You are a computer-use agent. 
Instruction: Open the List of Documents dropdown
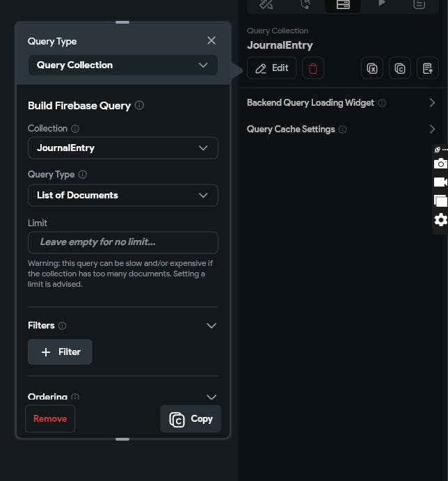click(123, 195)
